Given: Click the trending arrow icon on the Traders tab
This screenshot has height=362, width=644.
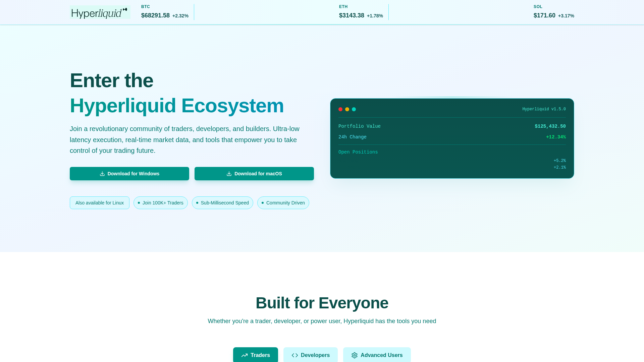Looking at the screenshot, I should 245,355.
